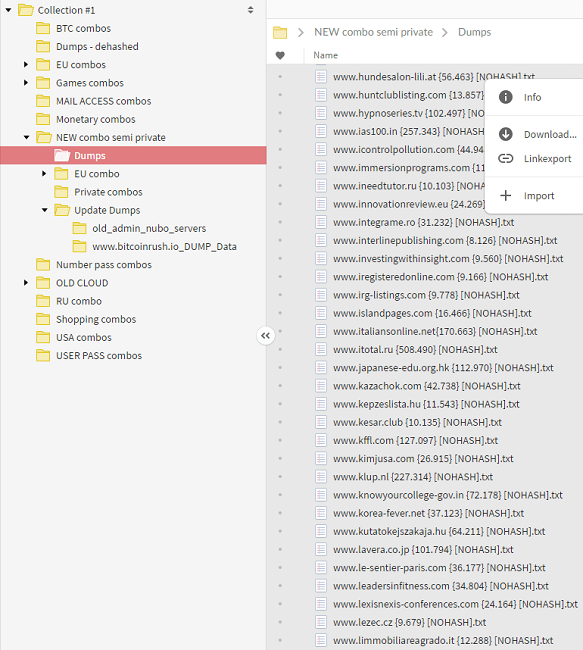Select www.lexisnexis-conferences.com {24.164} file
The image size is (583, 650).
click(455, 604)
